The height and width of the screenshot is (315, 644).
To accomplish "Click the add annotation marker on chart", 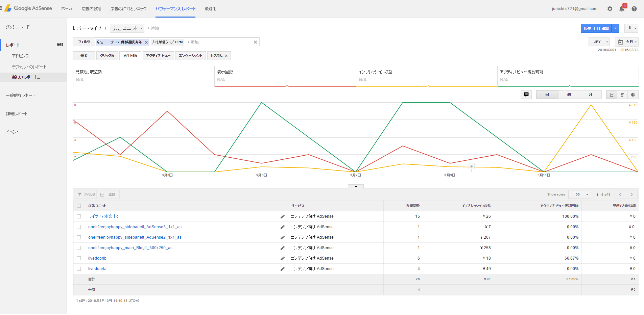I will (472, 166).
